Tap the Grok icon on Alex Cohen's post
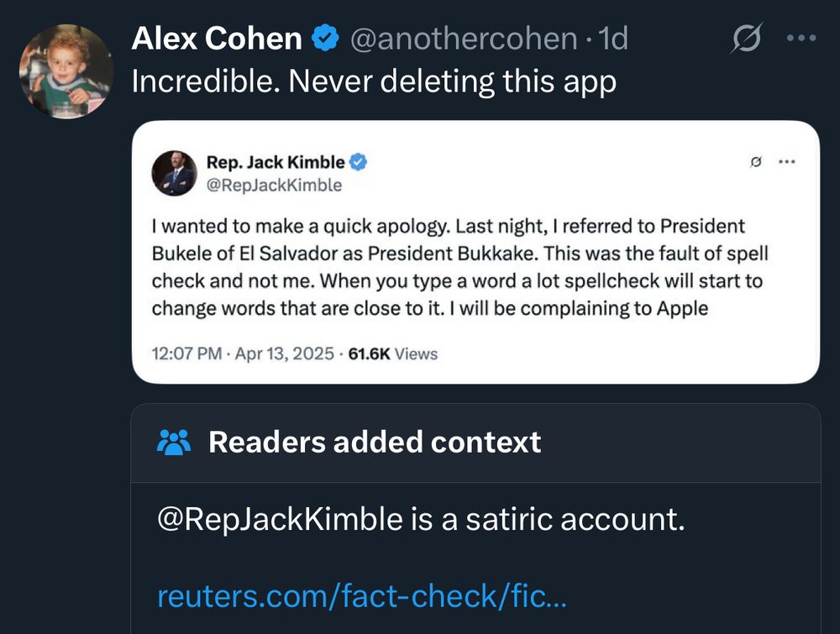The image size is (840, 634). [744, 39]
